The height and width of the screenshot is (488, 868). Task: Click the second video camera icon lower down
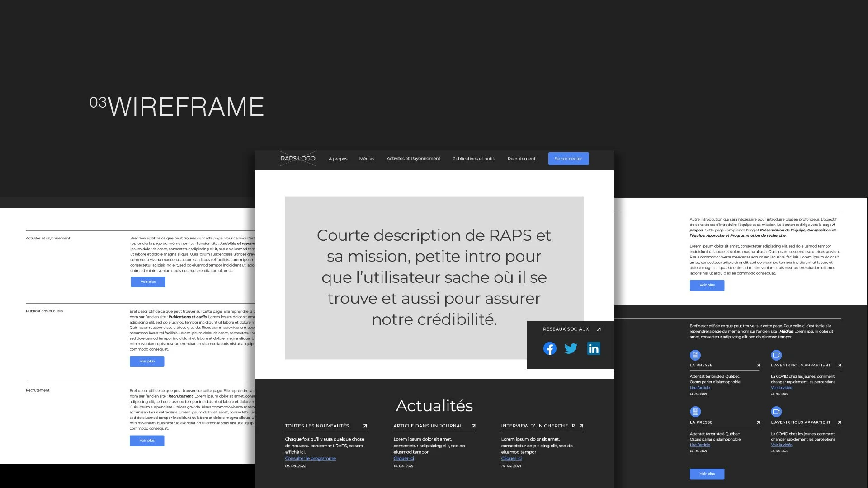tap(776, 412)
